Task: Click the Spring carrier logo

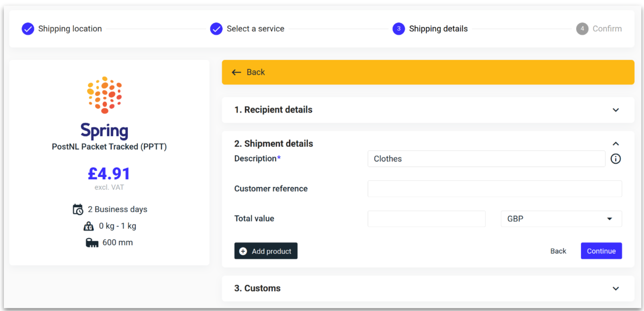Action: point(104,107)
